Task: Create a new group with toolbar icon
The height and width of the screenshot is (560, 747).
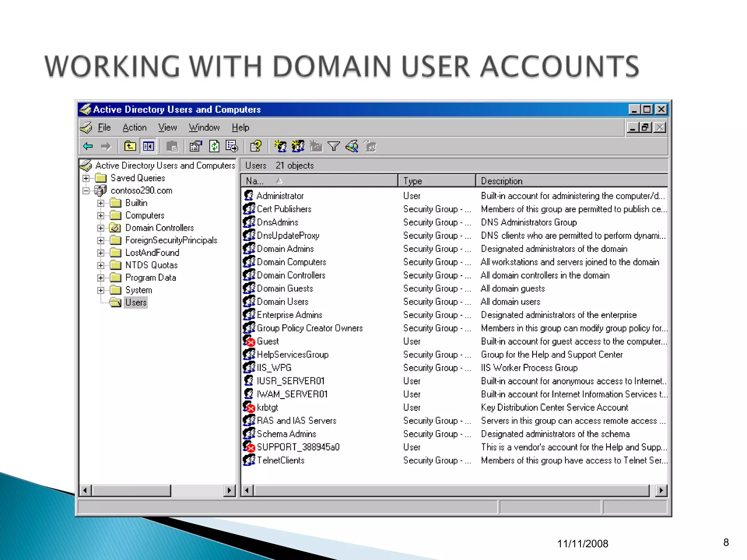Action: click(298, 147)
